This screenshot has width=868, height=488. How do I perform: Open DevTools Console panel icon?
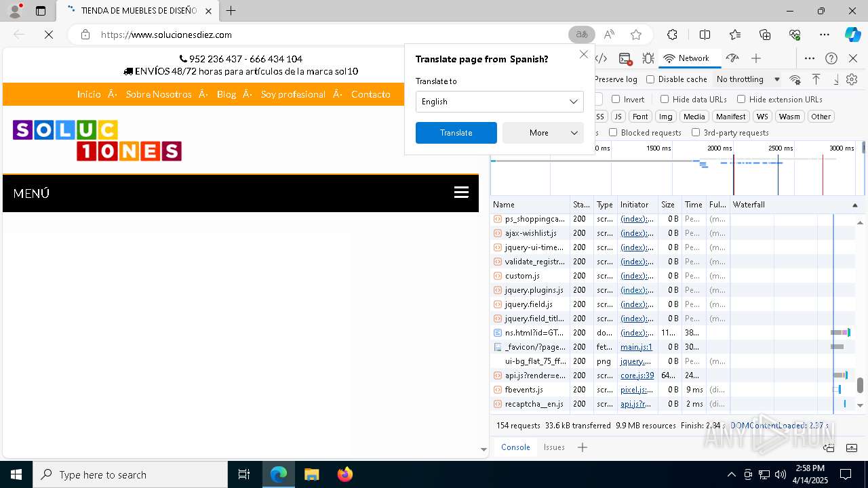click(x=625, y=58)
